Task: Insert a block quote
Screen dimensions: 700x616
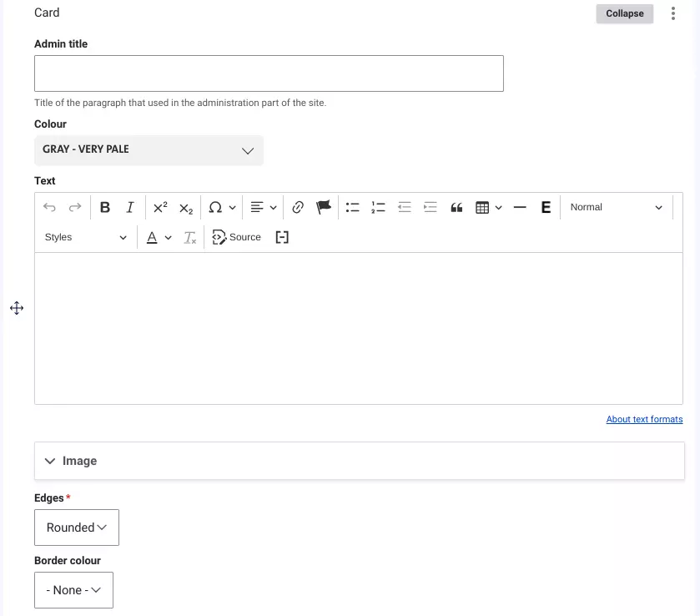Action: click(456, 207)
